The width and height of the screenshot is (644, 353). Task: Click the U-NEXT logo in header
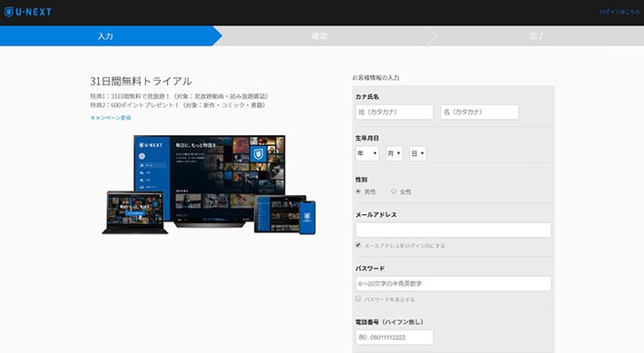28,12
